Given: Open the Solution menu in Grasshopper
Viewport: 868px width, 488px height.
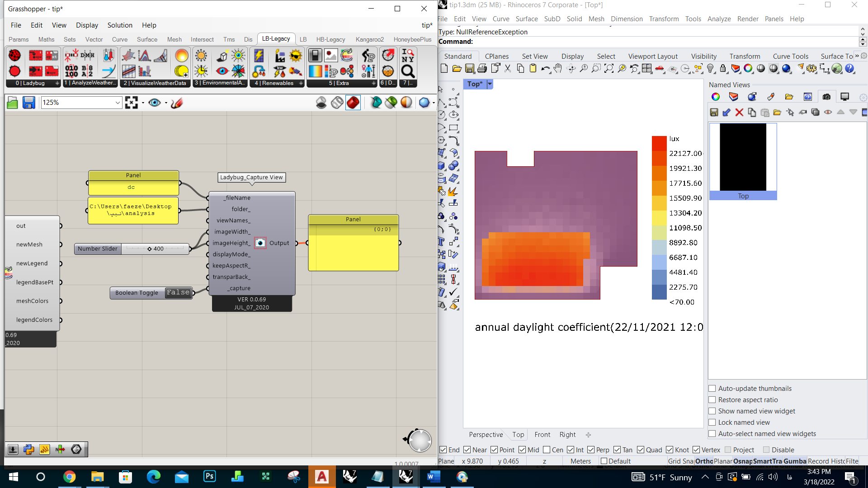Looking at the screenshot, I should point(120,25).
